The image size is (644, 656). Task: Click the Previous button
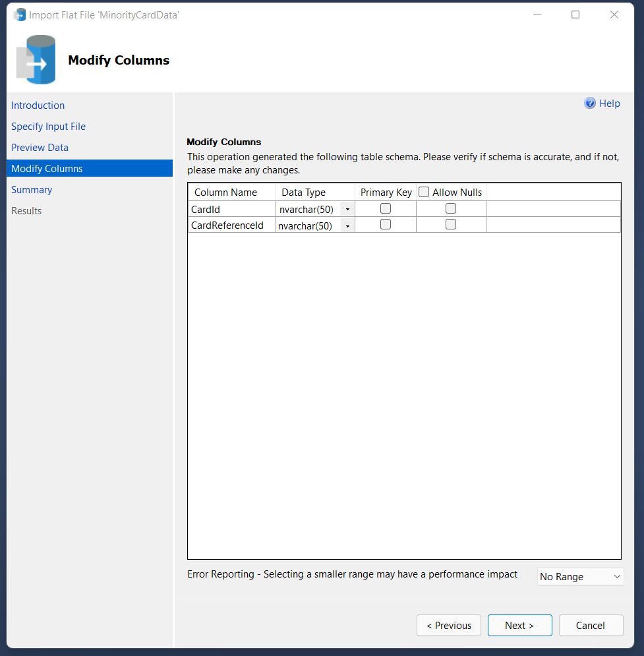(x=448, y=626)
